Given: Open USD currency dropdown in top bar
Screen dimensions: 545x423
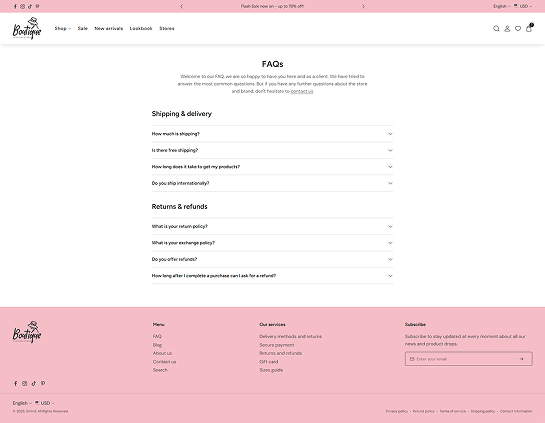Looking at the screenshot, I should tap(523, 6).
